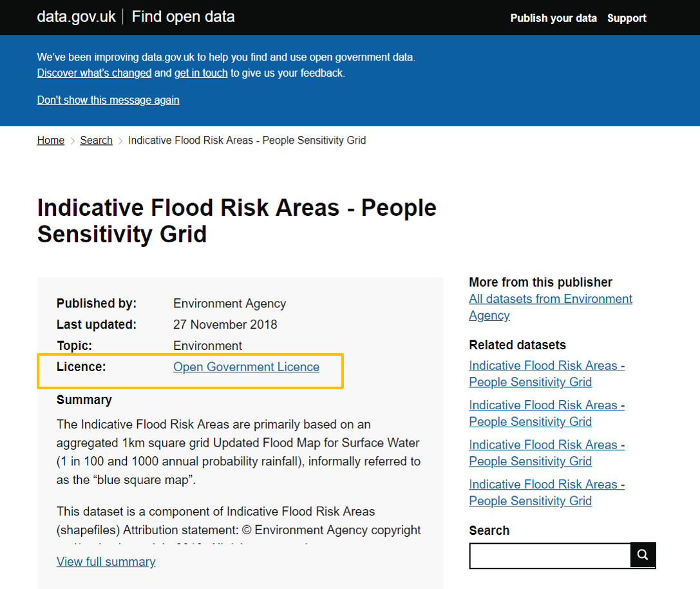Follow the Discover what's changed link

click(94, 73)
